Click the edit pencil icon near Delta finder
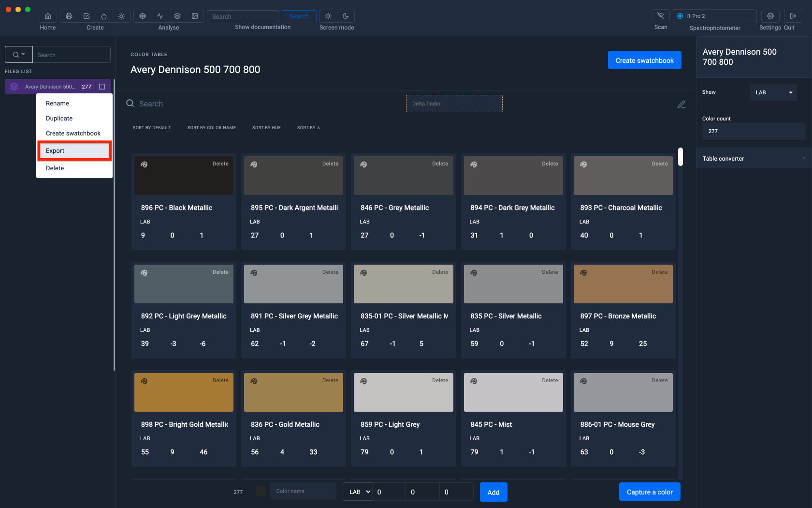The width and height of the screenshot is (812, 508). point(681,105)
